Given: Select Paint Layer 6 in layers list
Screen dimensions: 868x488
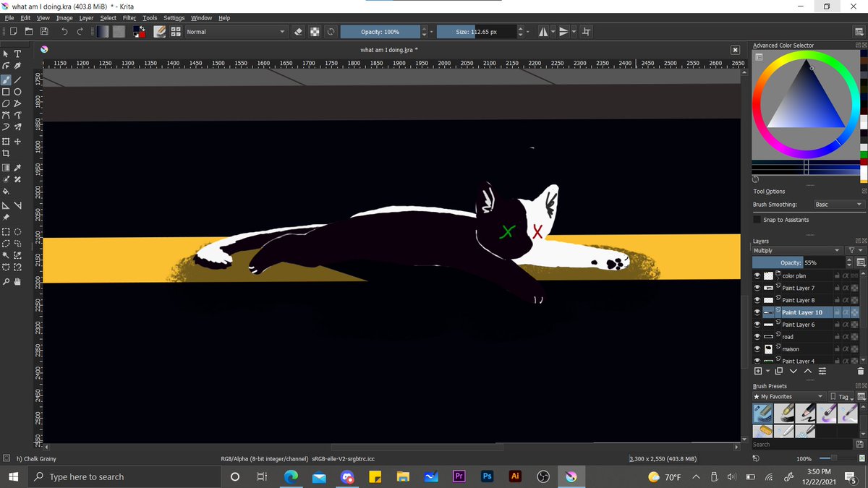Looking at the screenshot, I should pos(798,325).
